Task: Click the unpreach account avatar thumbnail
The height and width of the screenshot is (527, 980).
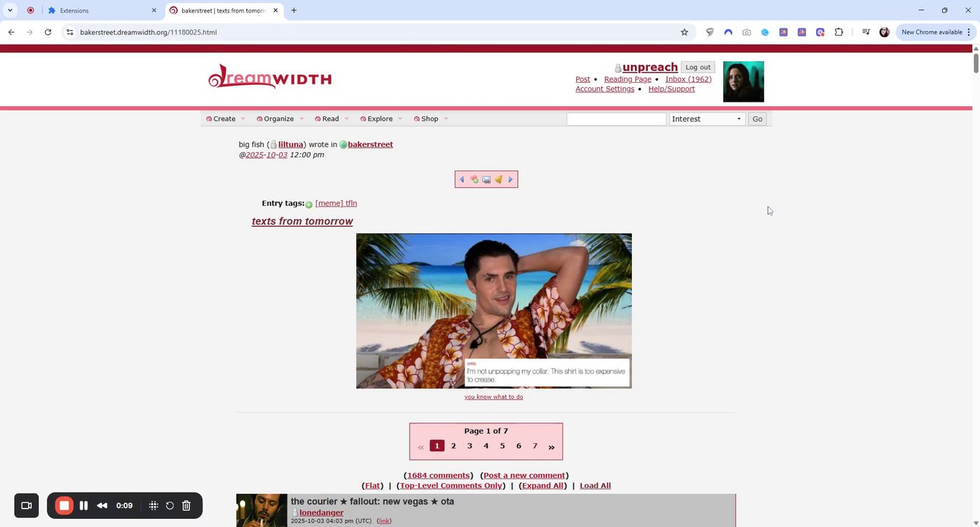Action: coord(743,81)
